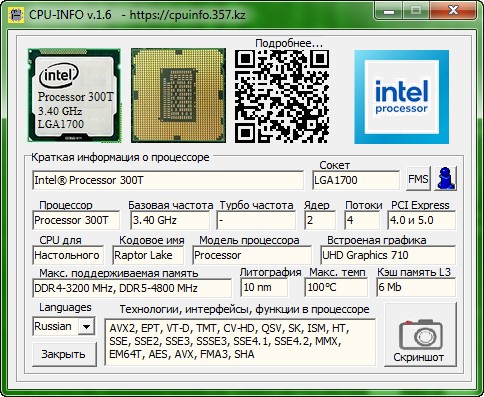Minimize the CPU-INFO window
The height and width of the screenshot is (397, 484).
389,11
